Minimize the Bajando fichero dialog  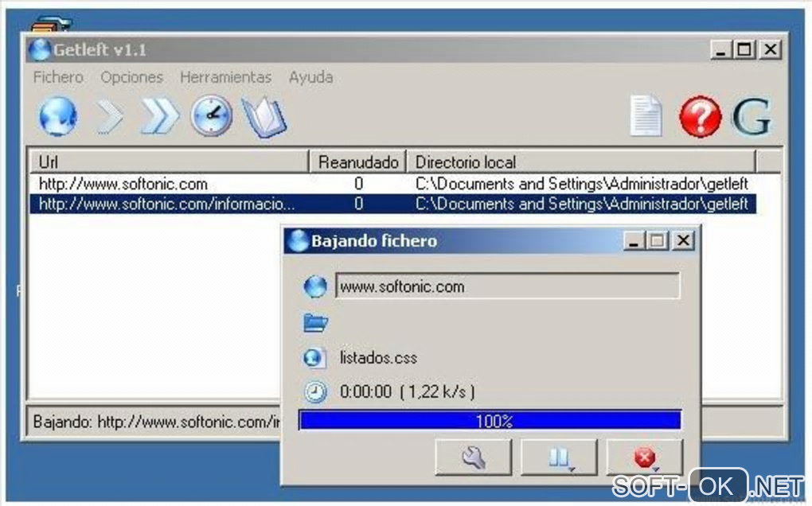[634, 240]
